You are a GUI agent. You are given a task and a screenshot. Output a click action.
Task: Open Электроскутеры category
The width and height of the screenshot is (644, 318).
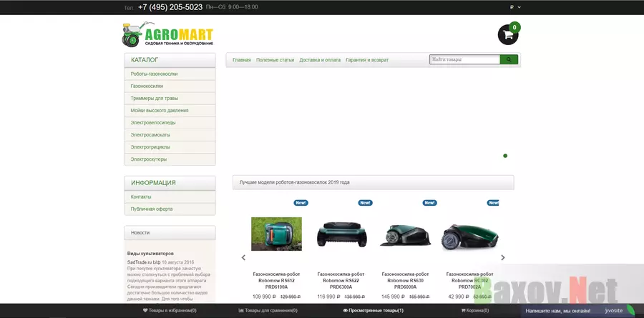[170, 159]
